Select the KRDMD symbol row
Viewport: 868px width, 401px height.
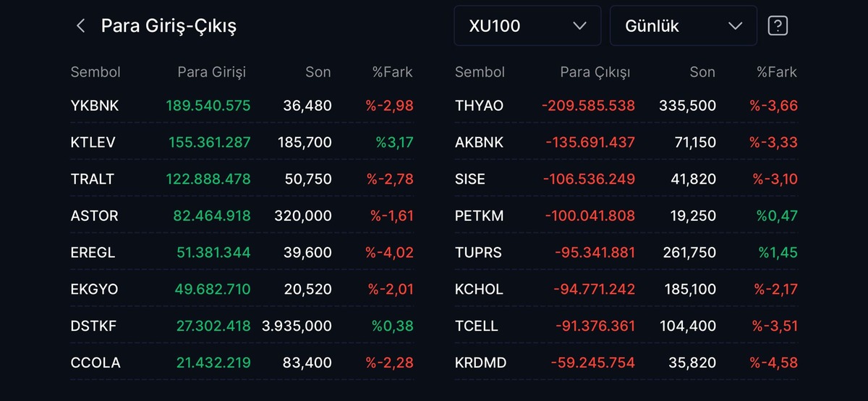(x=626, y=363)
